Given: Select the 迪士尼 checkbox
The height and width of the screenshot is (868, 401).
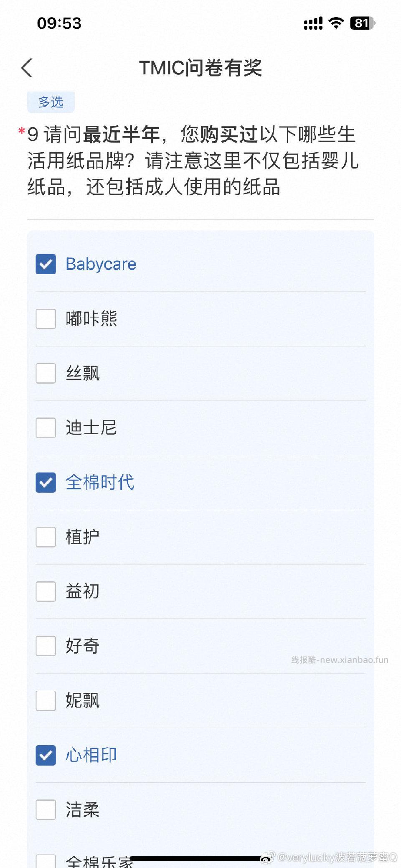Looking at the screenshot, I should coord(46,428).
